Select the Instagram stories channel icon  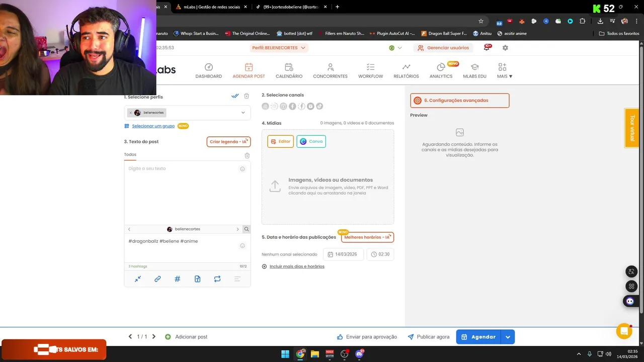point(274,106)
